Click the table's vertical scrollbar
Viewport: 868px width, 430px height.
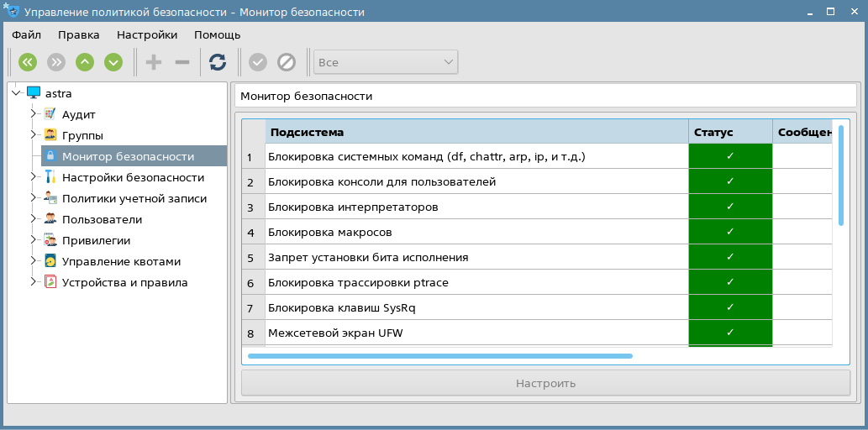coord(841,176)
